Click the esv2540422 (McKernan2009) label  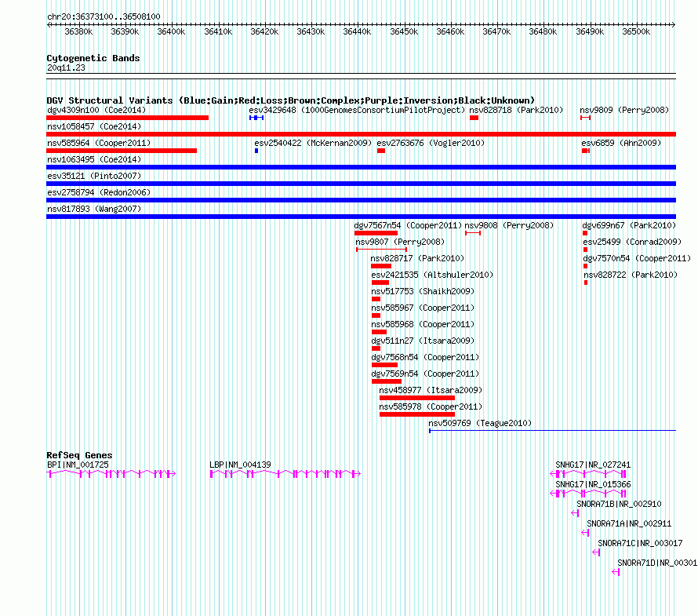313,143
